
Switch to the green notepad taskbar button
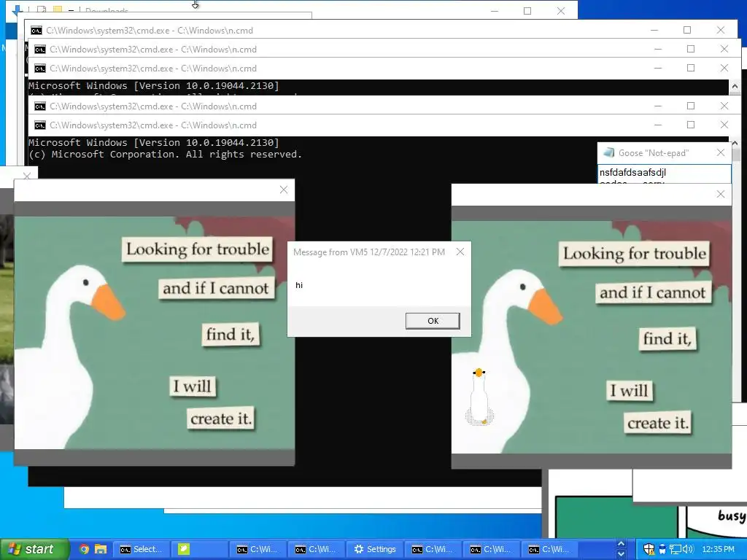[x=198, y=549]
